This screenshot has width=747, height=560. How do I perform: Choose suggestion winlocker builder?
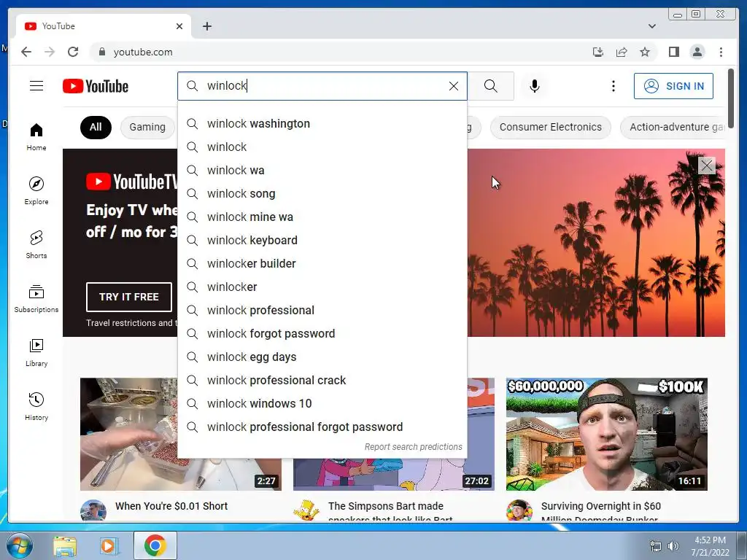pos(322,264)
